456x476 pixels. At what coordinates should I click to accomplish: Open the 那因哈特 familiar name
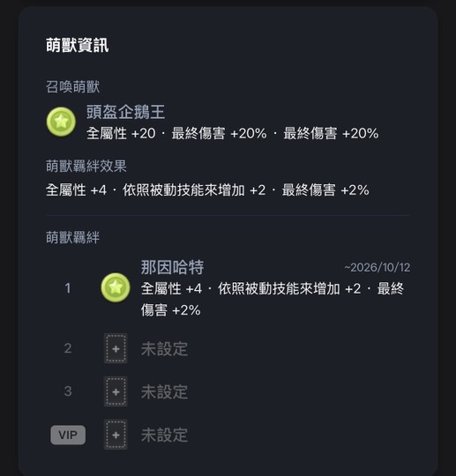pos(172,267)
